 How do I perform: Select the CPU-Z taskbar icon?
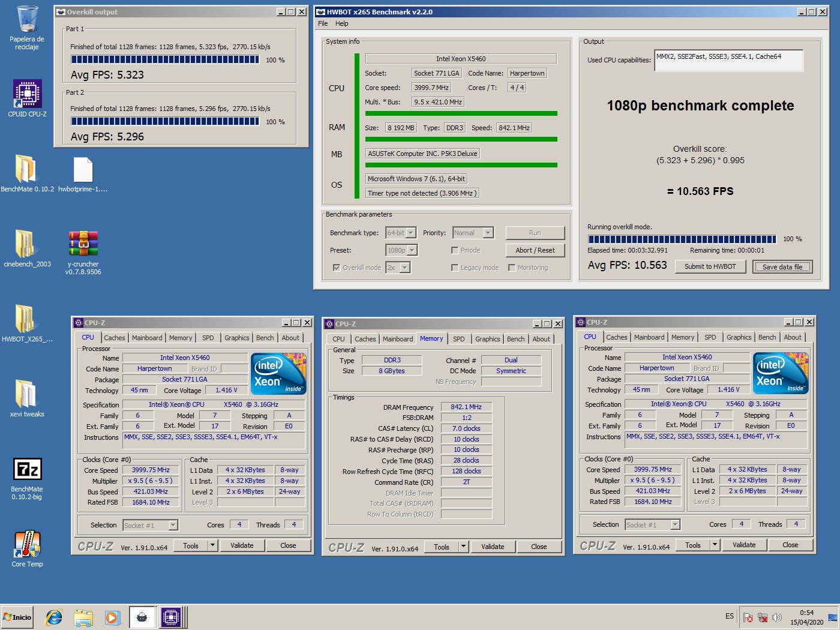coord(171,617)
